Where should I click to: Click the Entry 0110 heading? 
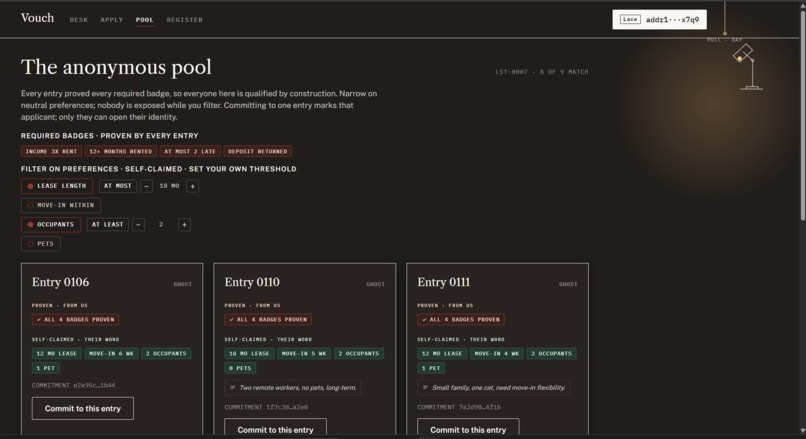[x=252, y=282]
